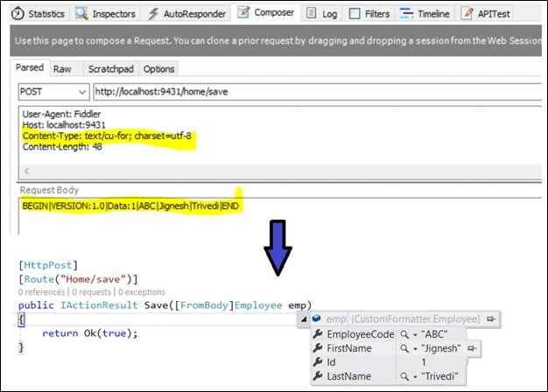Click the headers scrollbar left arrow

27,171
